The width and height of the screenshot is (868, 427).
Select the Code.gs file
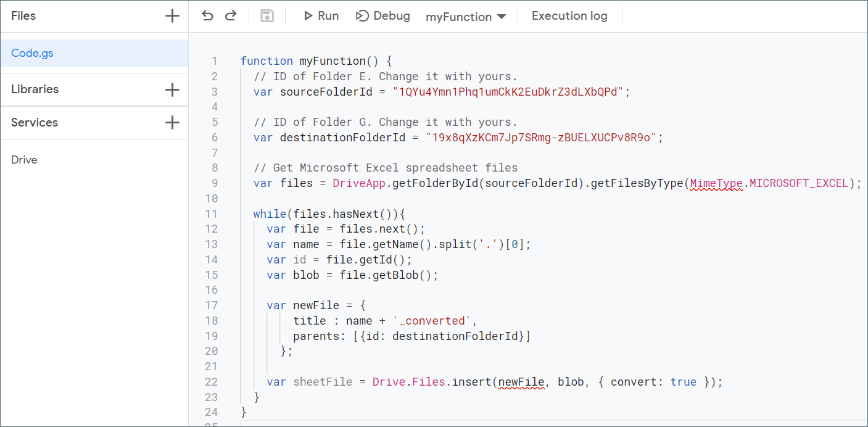(x=32, y=53)
